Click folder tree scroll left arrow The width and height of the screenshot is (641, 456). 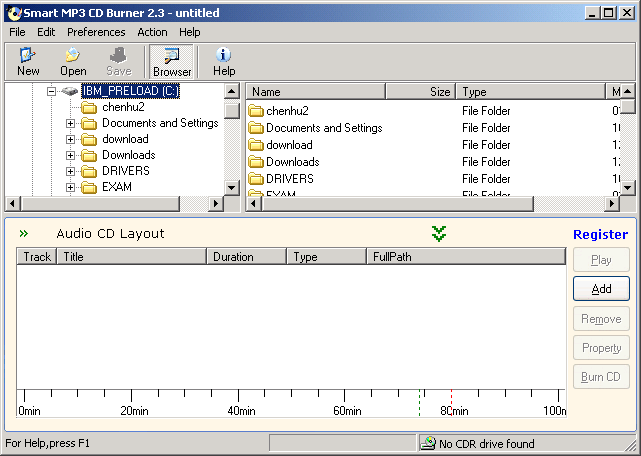coord(12,203)
